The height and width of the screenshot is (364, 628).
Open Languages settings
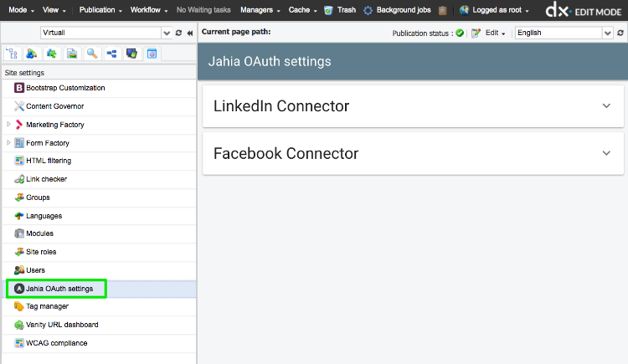pyautogui.click(x=44, y=216)
